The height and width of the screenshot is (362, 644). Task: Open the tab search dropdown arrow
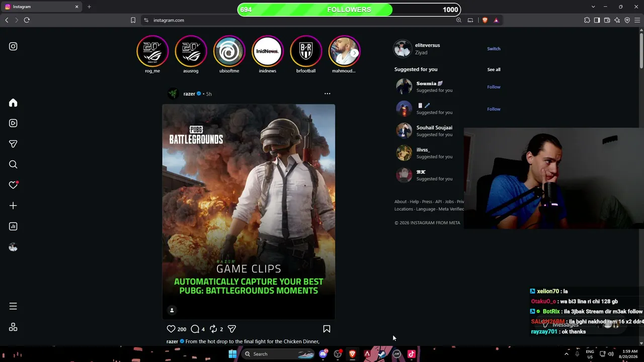click(x=593, y=7)
